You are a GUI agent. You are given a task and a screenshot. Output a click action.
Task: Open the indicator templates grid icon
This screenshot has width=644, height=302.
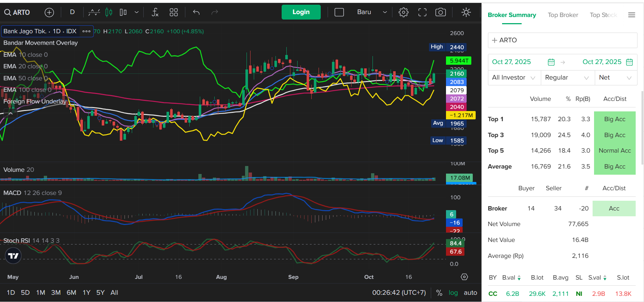174,13
